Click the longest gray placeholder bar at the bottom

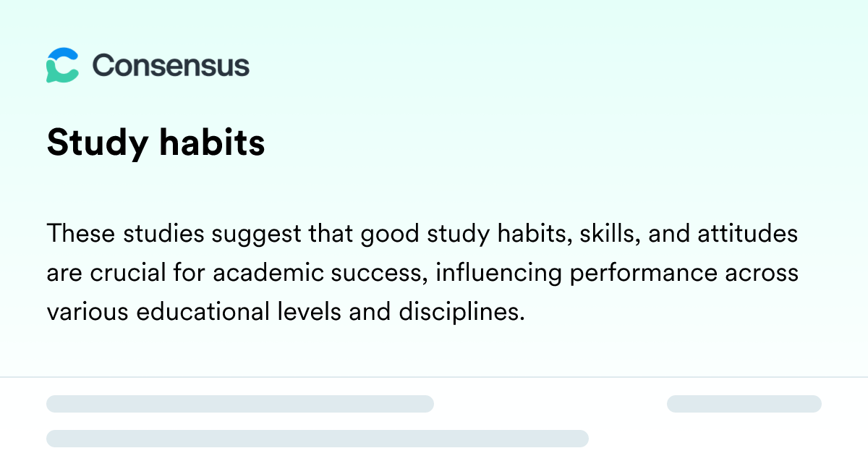click(x=318, y=439)
